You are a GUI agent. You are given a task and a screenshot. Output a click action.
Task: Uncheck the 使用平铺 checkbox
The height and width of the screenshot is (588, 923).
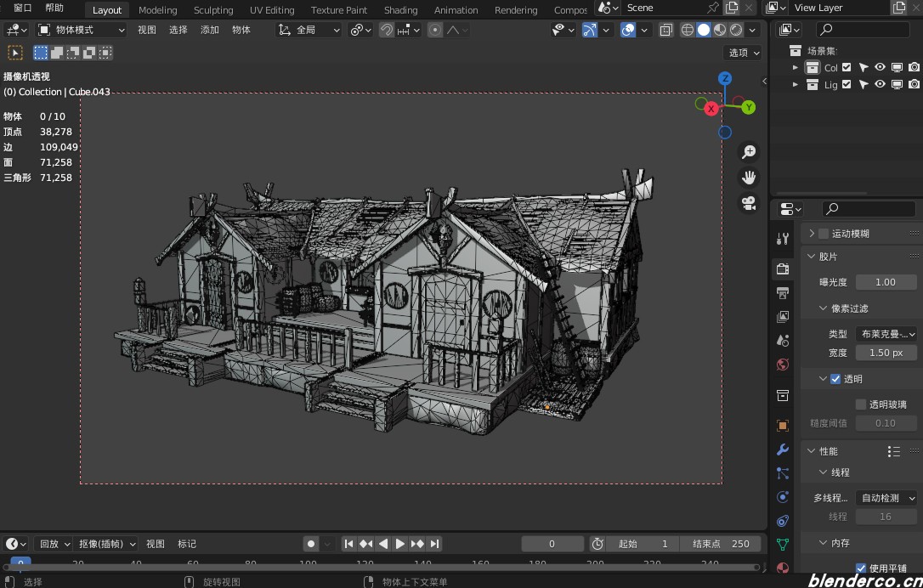tap(861, 568)
